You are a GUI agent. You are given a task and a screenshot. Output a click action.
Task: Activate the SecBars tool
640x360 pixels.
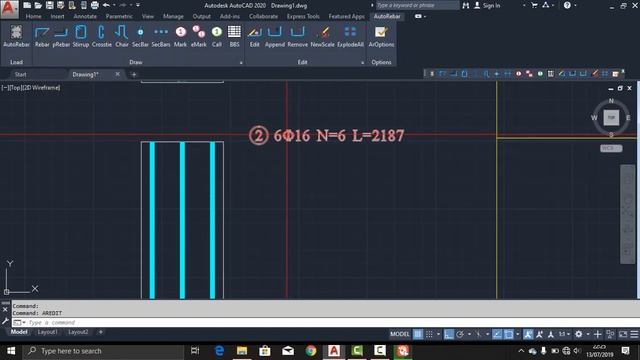click(x=161, y=36)
